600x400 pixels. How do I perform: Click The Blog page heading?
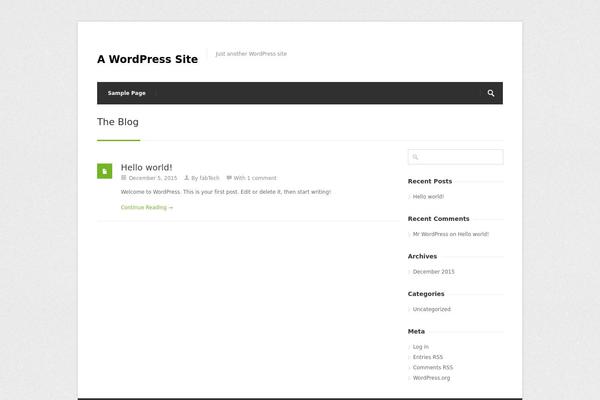coord(118,122)
